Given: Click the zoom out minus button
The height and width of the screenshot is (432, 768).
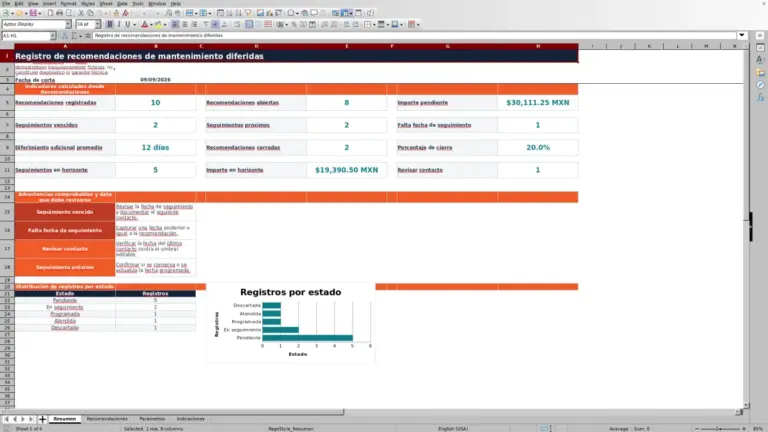Looking at the screenshot, I should pos(696,429).
